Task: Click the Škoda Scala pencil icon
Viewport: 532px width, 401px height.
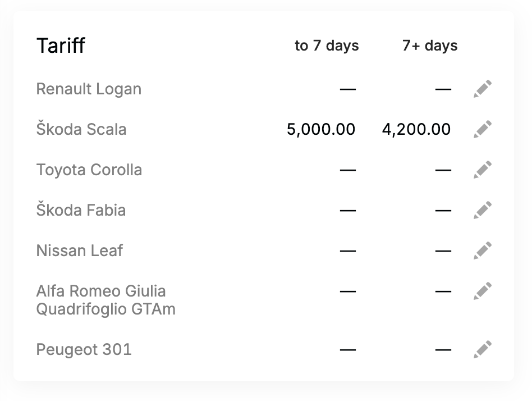Action: click(483, 129)
